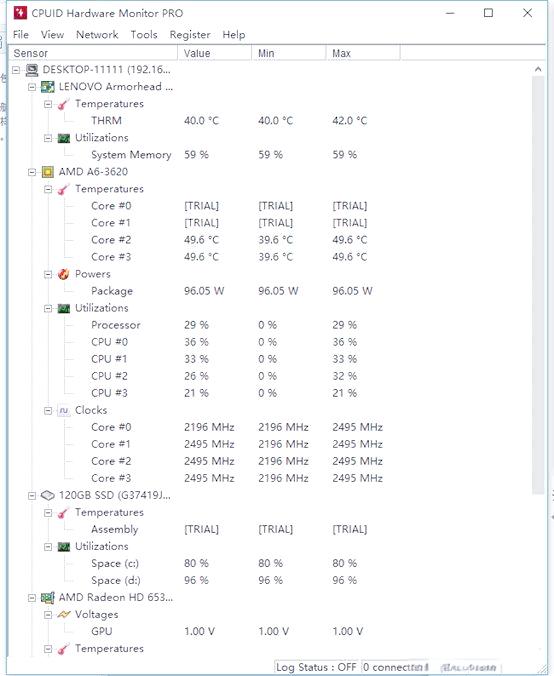
Task: Collapse the CPU Utilizations group
Action: coord(48,308)
